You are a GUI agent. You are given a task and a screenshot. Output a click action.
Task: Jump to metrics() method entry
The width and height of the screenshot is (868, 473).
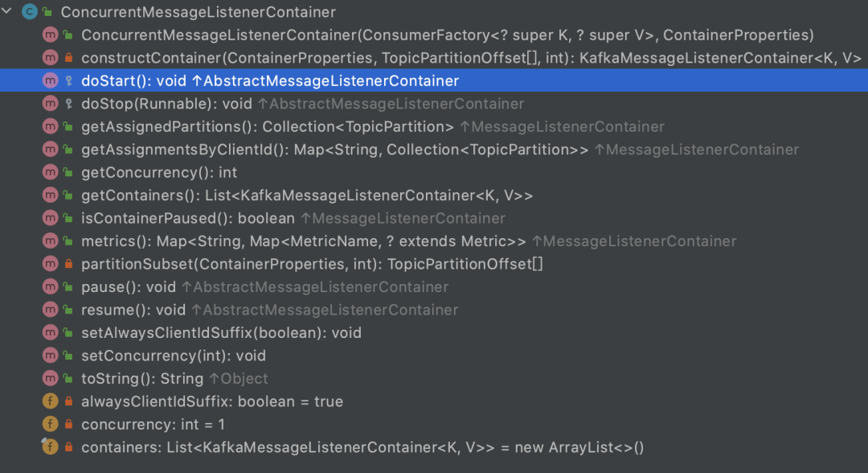[x=304, y=241]
